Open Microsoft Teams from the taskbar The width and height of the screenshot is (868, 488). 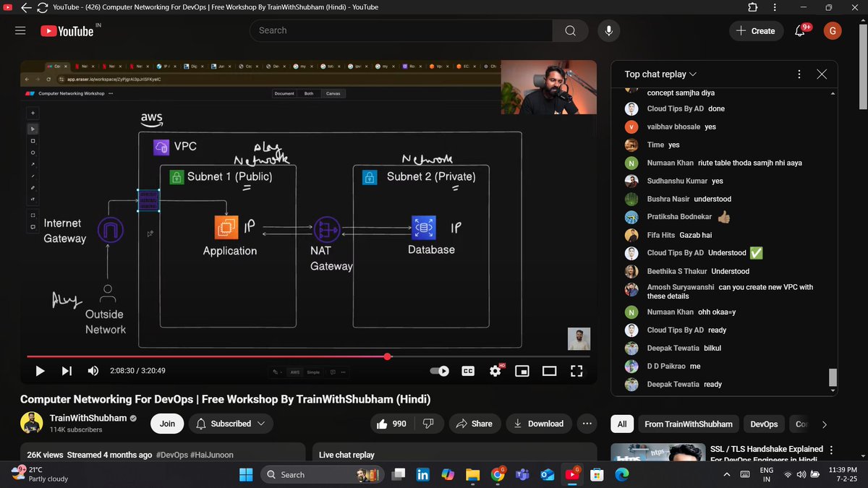tap(522, 475)
